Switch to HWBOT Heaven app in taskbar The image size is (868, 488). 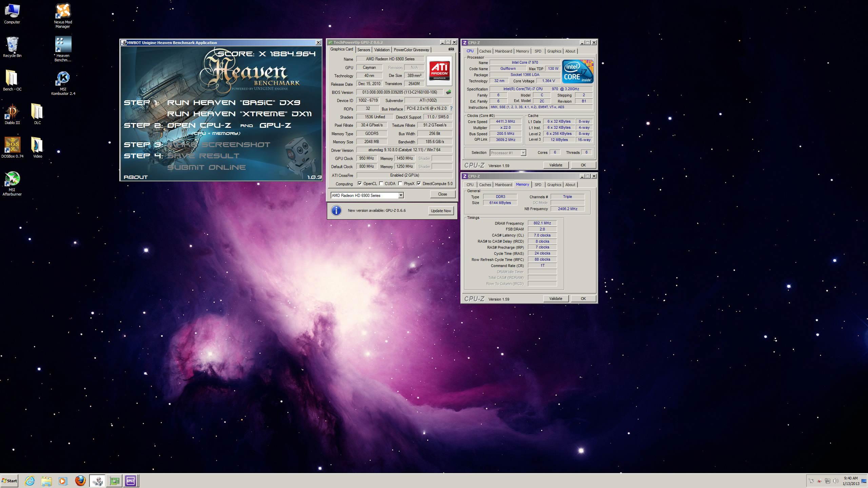[97, 481]
